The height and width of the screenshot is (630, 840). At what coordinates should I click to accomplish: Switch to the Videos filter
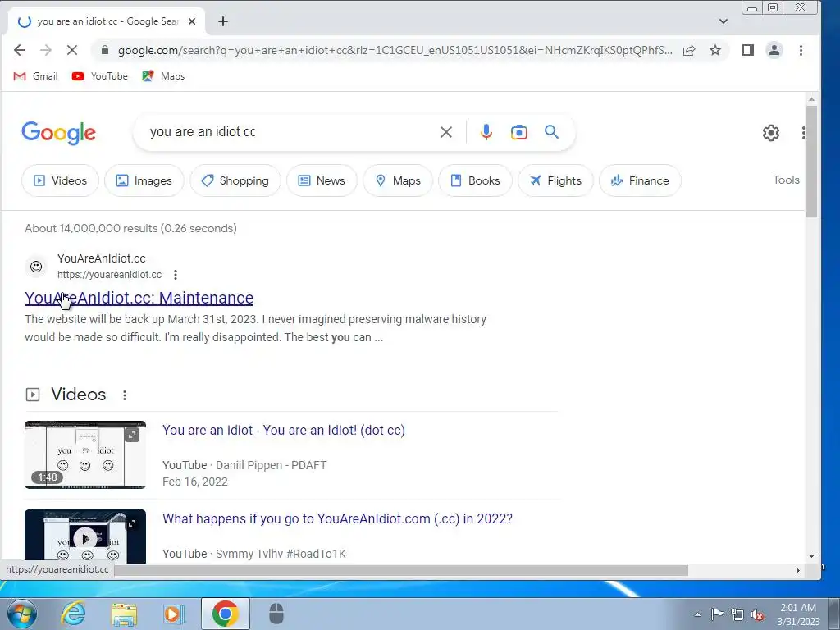coord(60,180)
